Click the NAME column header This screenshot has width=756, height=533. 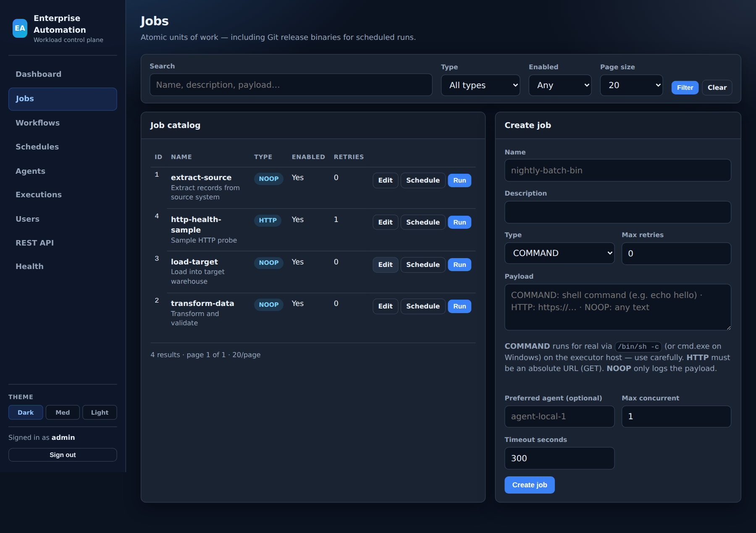coord(181,157)
